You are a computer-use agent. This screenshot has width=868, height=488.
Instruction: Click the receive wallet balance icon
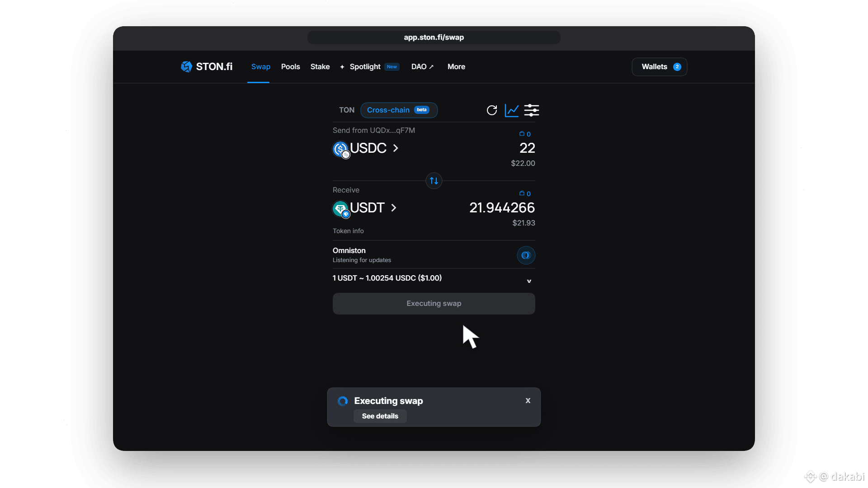coord(522,193)
